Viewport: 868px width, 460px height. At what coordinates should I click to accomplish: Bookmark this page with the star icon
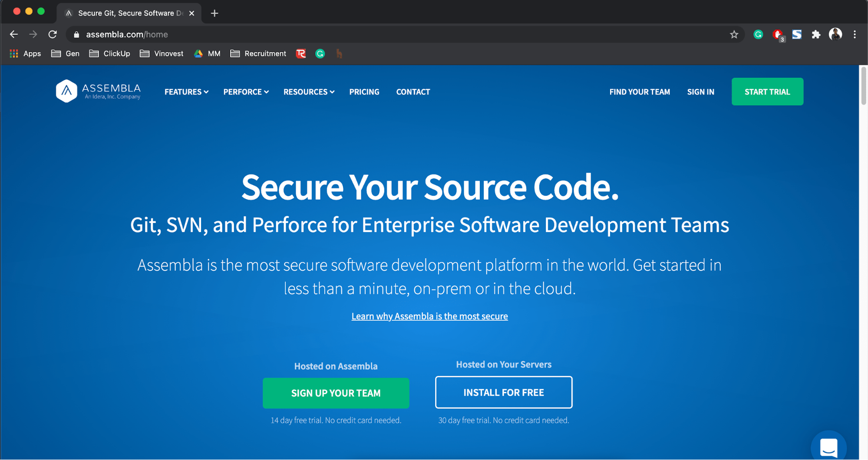click(x=734, y=34)
